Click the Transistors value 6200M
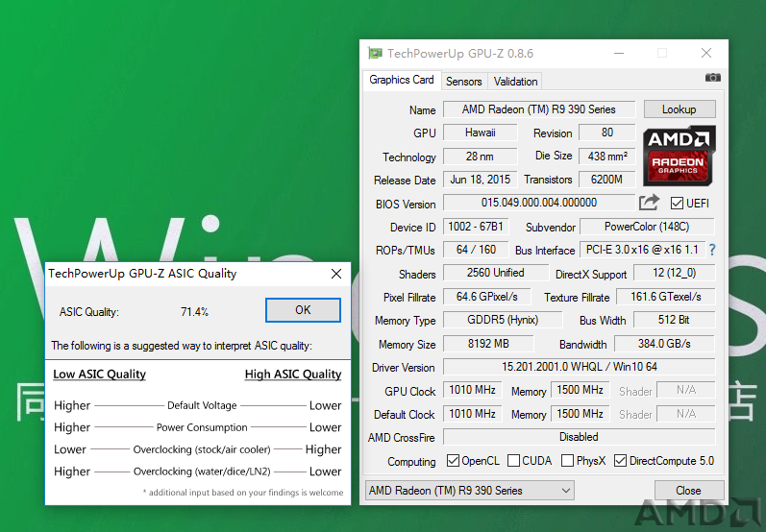The height and width of the screenshot is (532, 766). pos(607,180)
